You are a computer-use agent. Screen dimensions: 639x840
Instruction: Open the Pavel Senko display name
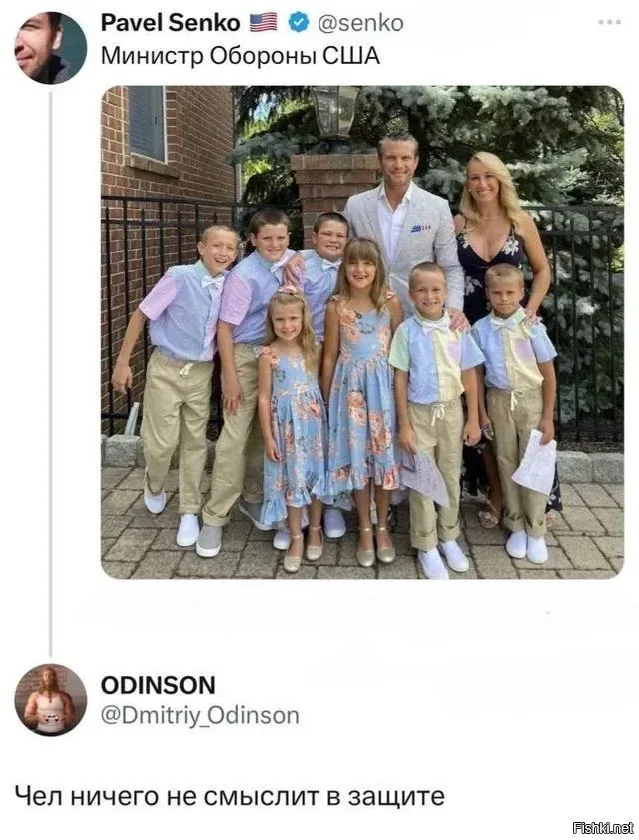[x=171, y=23]
